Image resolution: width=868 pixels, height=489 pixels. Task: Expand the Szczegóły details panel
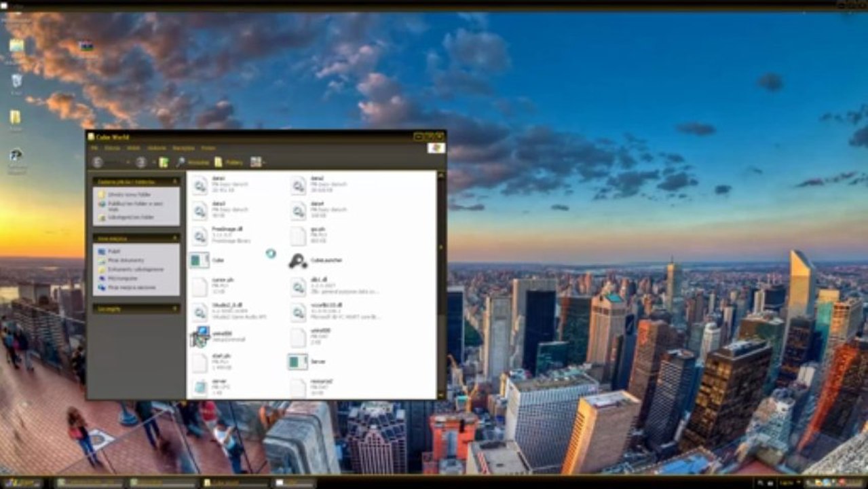[x=176, y=309]
